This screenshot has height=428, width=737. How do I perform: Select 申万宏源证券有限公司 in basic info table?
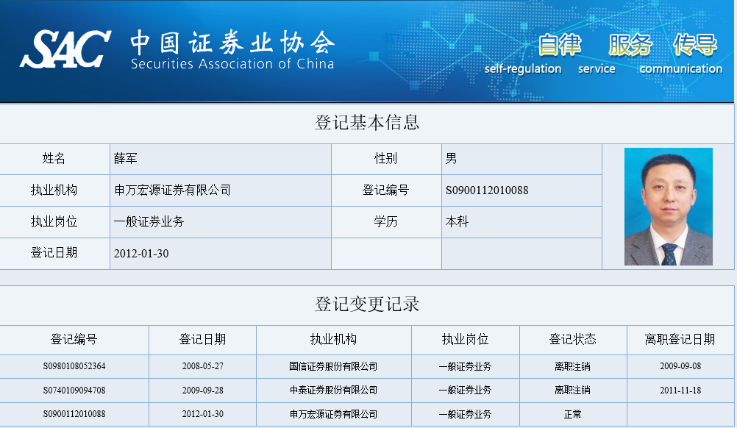click(x=172, y=190)
